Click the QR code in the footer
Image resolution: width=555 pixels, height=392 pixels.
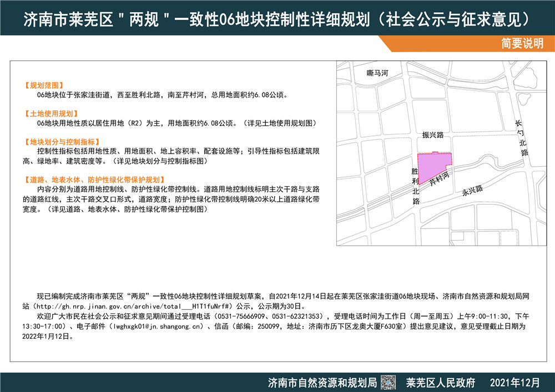(389, 381)
